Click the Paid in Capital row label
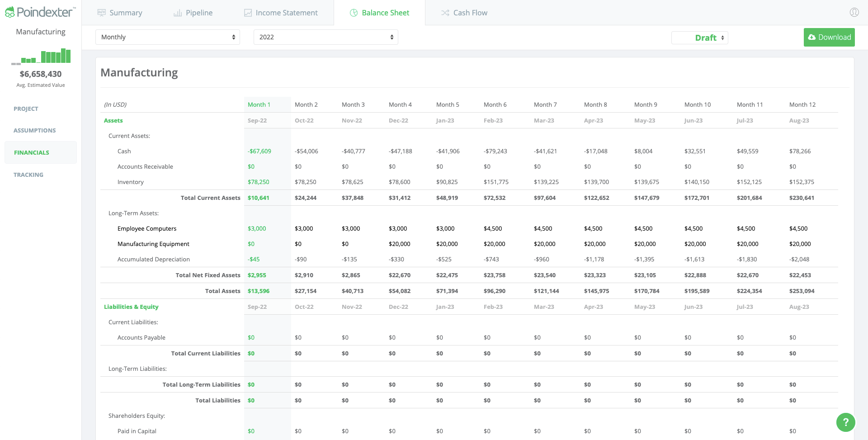 [x=137, y=431]
